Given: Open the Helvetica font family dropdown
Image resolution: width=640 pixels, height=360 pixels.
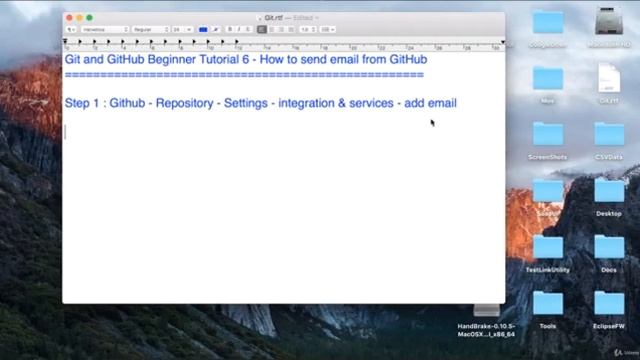Looking at the screenshot, I should click(105, 29).
